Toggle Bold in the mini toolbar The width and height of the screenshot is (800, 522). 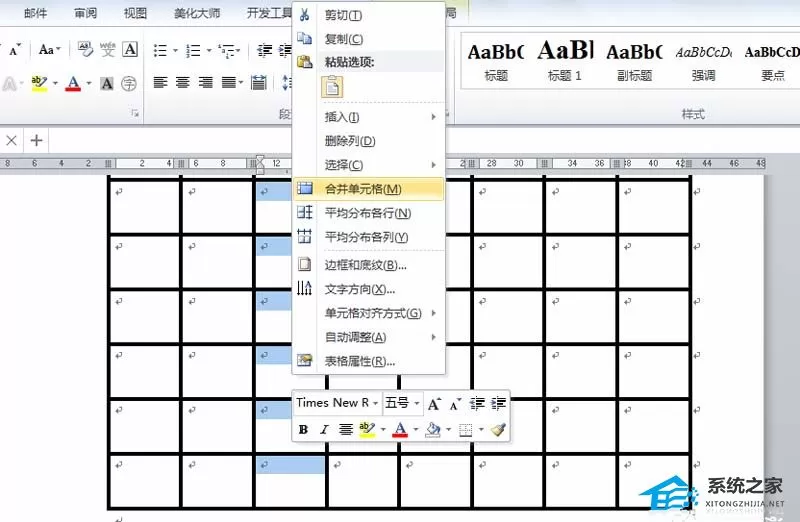pyautogui.click(x=303, y=430)
